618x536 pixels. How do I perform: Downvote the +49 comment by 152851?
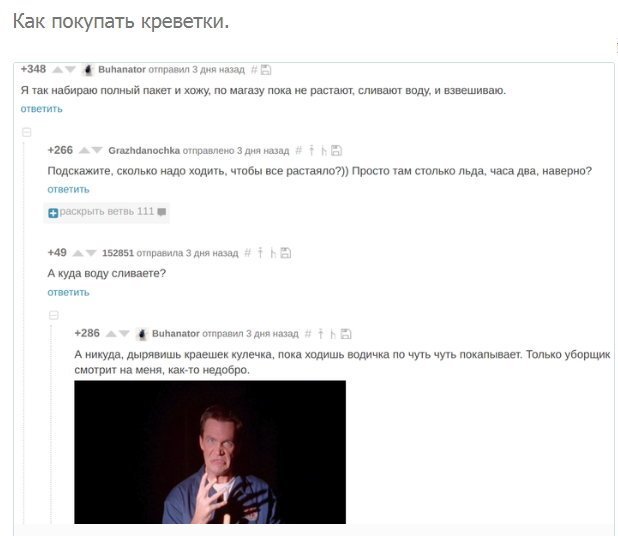(91, 253)
